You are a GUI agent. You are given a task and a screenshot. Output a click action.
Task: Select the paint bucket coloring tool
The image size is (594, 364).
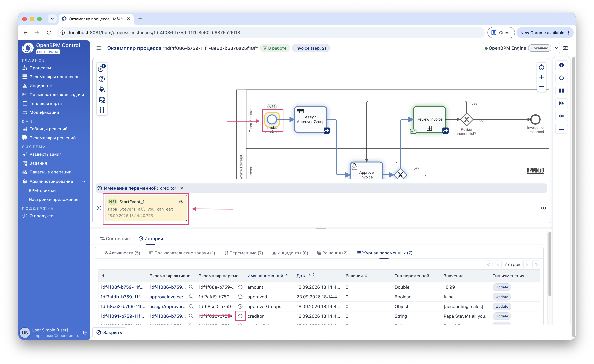point(102,90)
